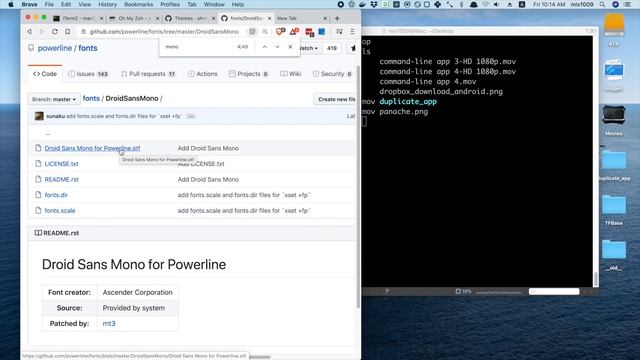Switch to the Oh My Zsh browser tab

coord(133,18)
